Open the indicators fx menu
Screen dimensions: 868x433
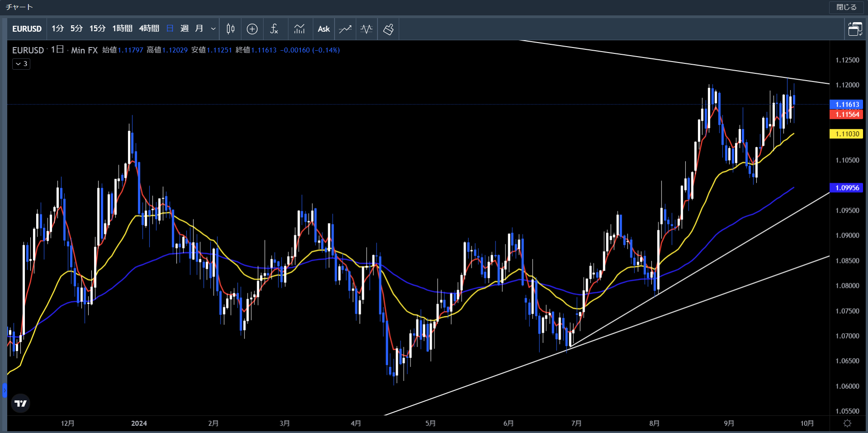click(x=274, y=29)
